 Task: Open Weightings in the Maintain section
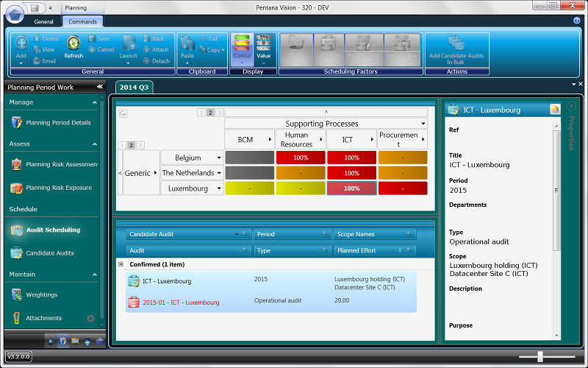pyautogui.click(x=34, y=295)
